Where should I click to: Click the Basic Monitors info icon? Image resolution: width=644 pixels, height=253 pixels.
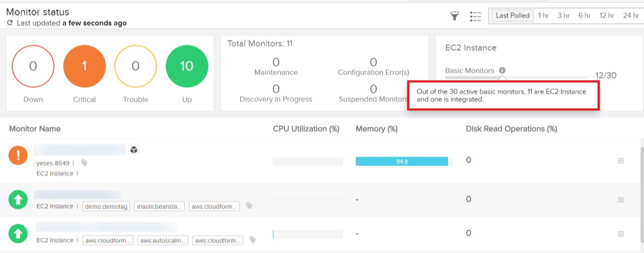[x=502, y=71]
